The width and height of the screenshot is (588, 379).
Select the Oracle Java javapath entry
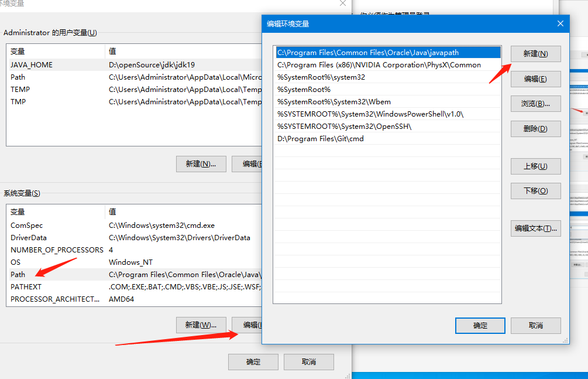point(367,53)
